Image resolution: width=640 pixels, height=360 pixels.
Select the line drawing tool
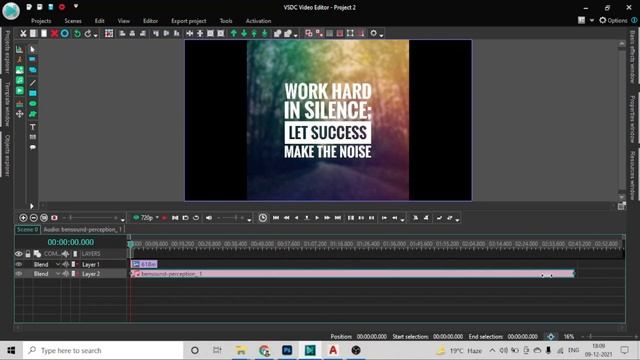click(33, 83)
